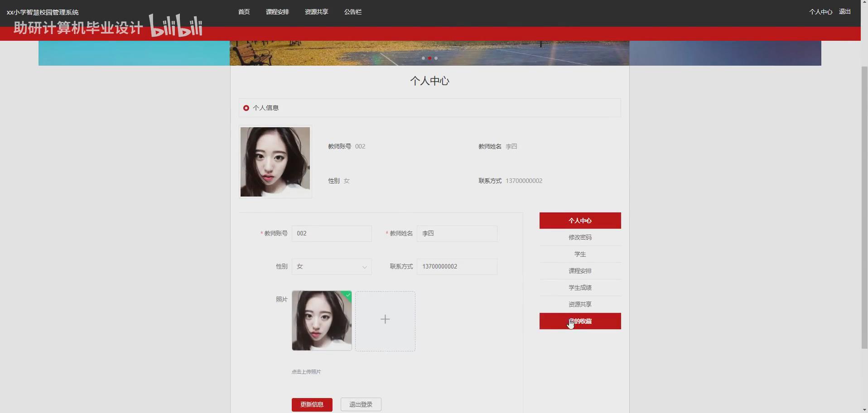Select the third carousel indicator dot

(435, 58)
